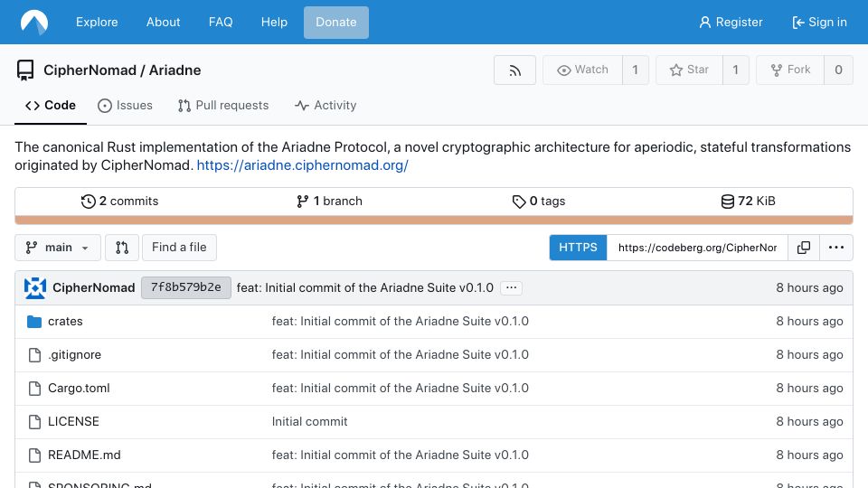Click the crates folder icon

click(x=34, y=322)
